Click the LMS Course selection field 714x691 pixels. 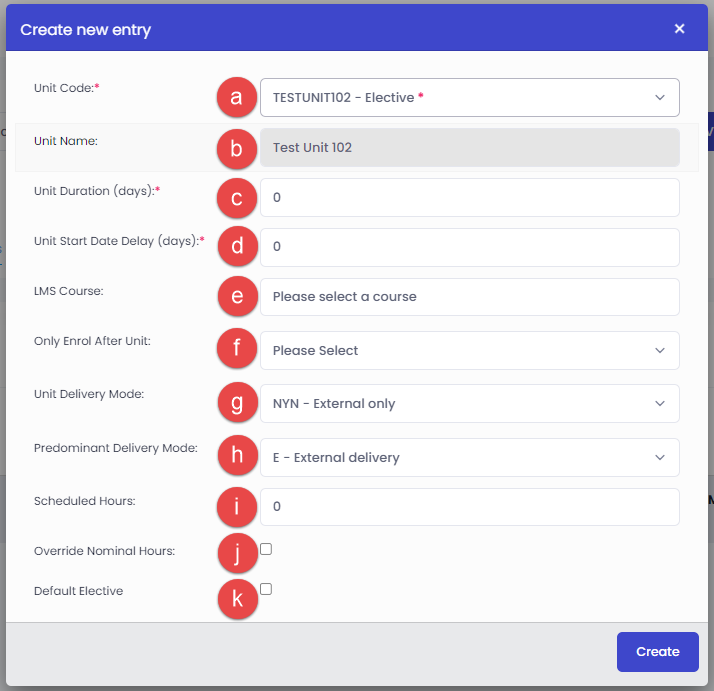469,297
